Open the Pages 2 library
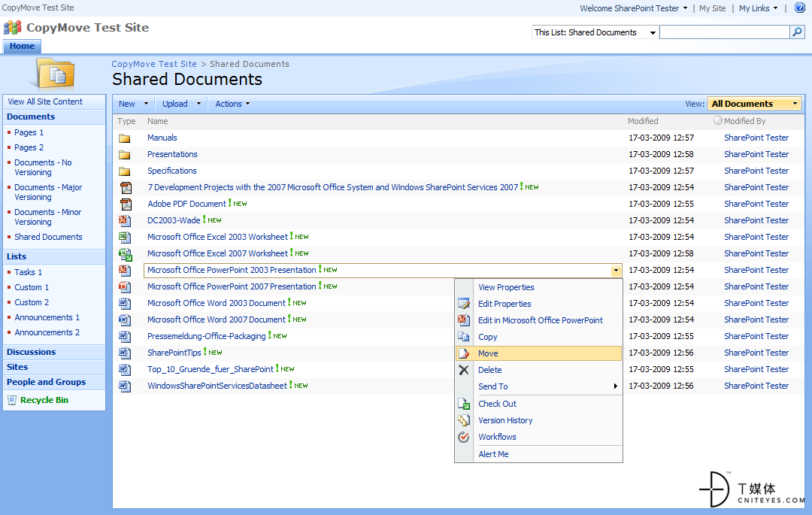The height and width of the screenshot is (515, 812). [29, 147]
